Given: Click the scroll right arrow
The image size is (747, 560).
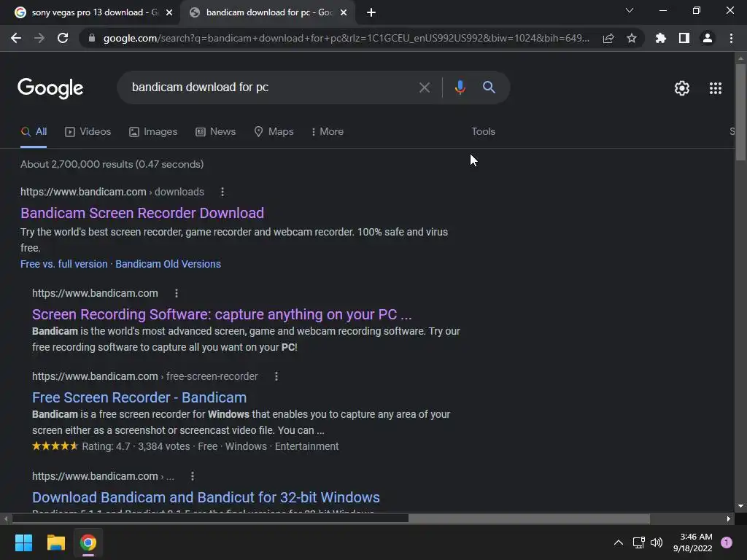Looking at the screenshot, I should coord(729,518).
